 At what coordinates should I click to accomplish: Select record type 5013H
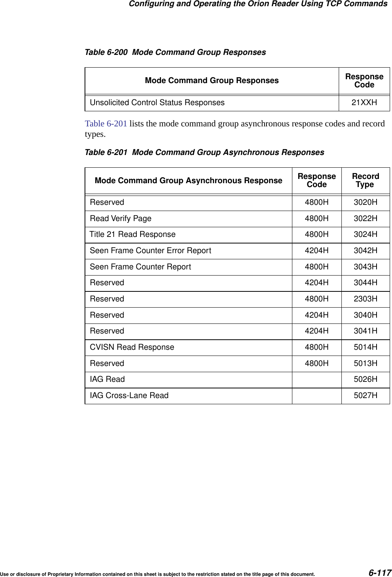pos(366,364)
